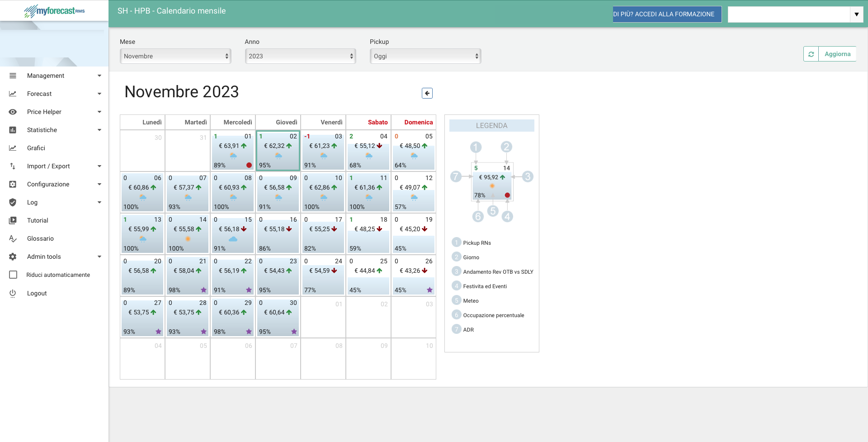This screenshot has height=442, width=868.
Task: Open Admin tools via the gear icon
Action: [x=12, y=257]
